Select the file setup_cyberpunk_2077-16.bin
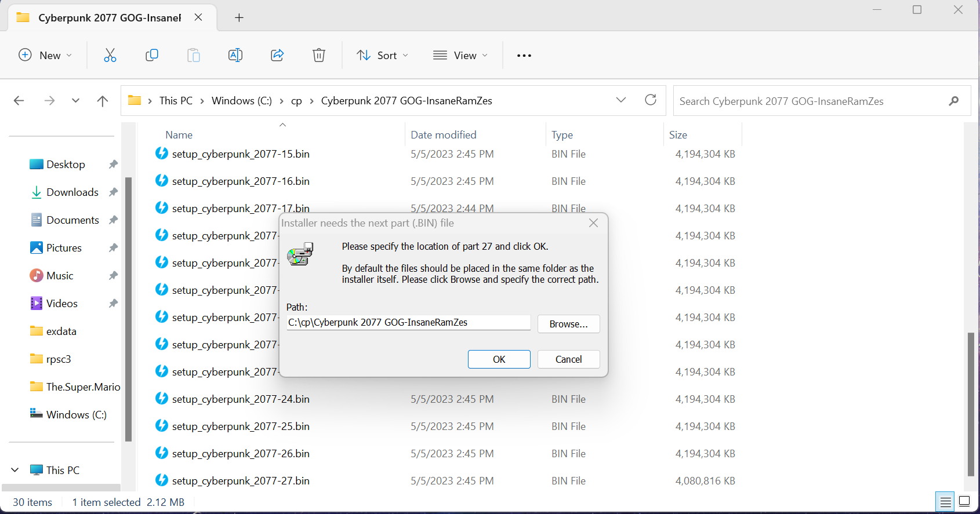Screen dimensions: 980x514 click(241, 181)
